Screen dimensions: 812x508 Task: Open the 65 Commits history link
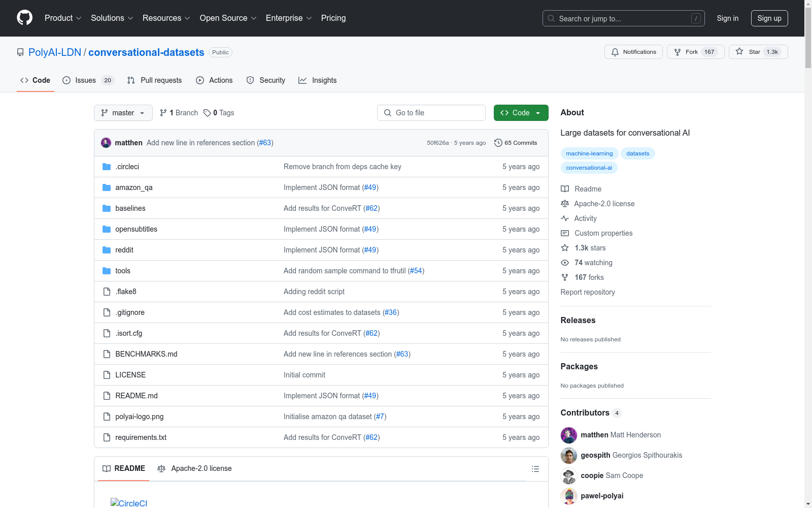click(516, 143)
